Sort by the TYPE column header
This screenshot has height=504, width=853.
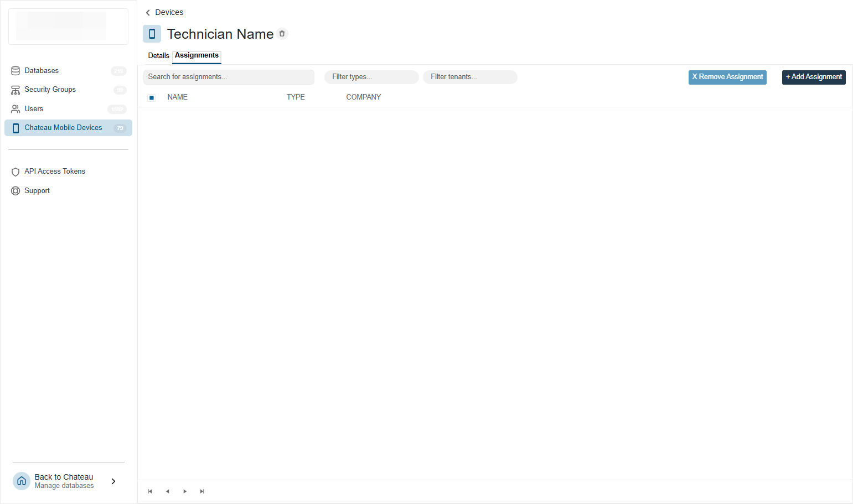[x=296, y=97]
